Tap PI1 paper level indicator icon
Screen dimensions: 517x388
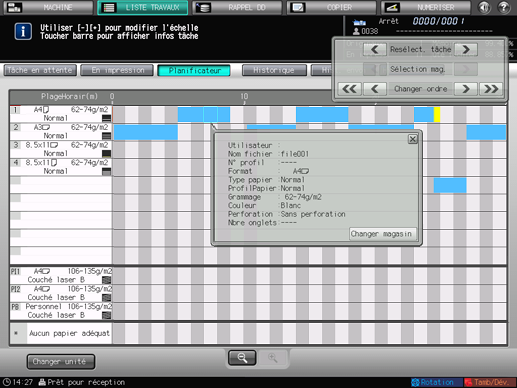point(106,280)
